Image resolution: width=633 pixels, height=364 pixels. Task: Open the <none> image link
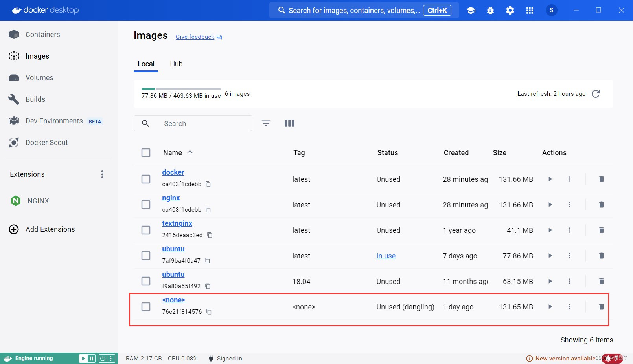[173, 300]
